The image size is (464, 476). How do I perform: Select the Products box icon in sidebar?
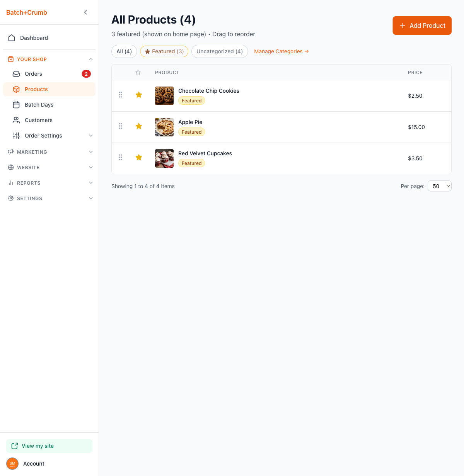point(16,89)
